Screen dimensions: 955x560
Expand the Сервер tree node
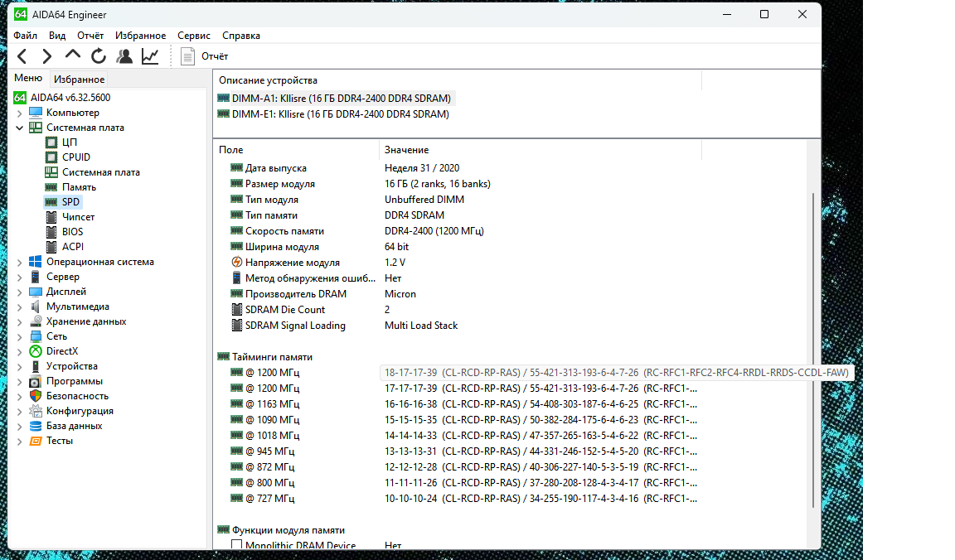(x=20, y=277)
